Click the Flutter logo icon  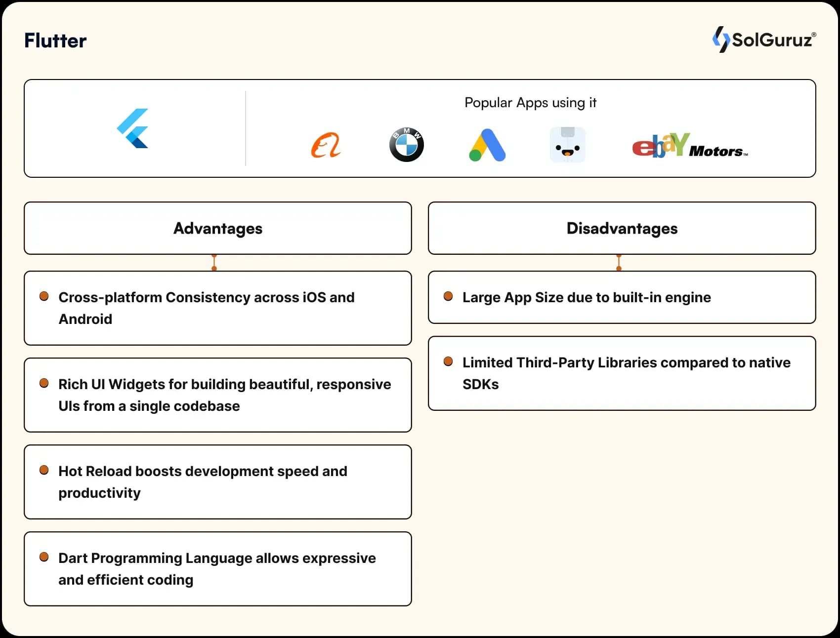pyautogui.click(x=132, y=128)
